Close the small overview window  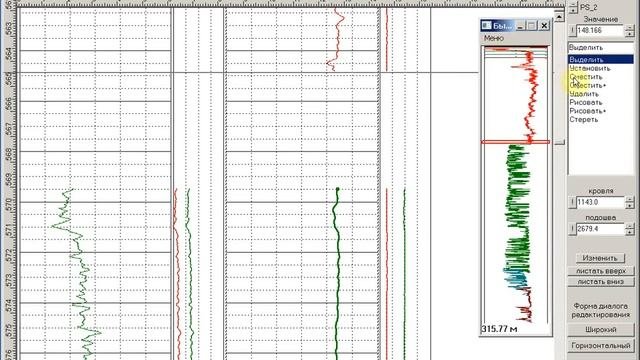544,26
